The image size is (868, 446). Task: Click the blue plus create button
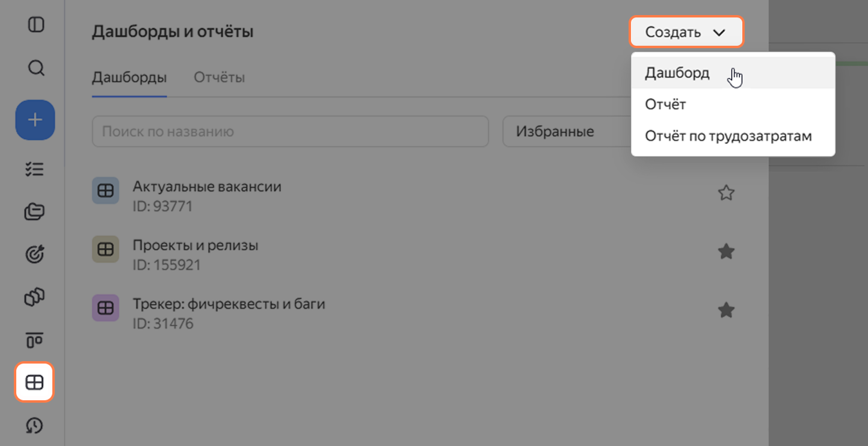click(x=35, y=120)
